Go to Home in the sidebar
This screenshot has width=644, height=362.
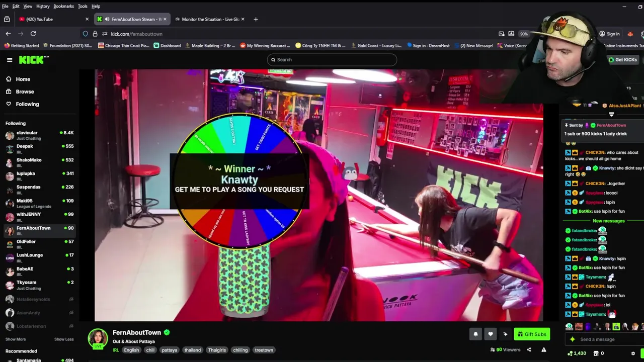tap(23, 79)
